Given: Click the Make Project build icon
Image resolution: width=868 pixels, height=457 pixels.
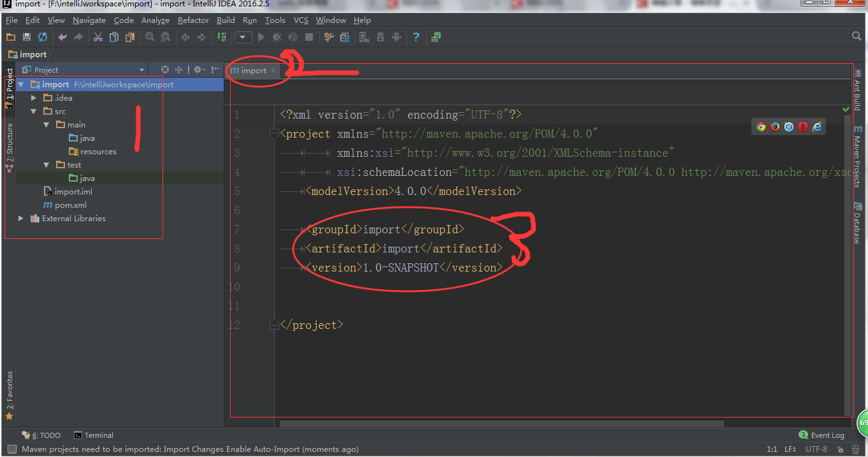Looking at the screenshot, I should [221, 38].
